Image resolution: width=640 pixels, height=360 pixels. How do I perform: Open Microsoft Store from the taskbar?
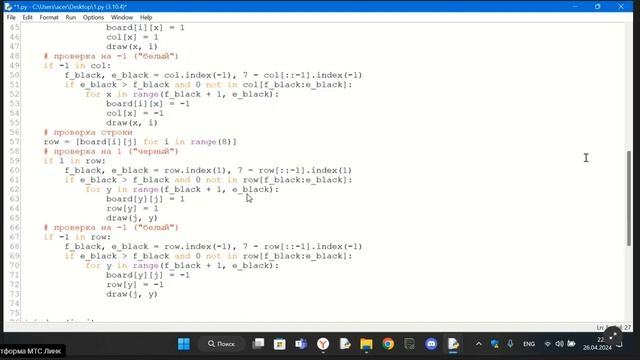(280, 344)
